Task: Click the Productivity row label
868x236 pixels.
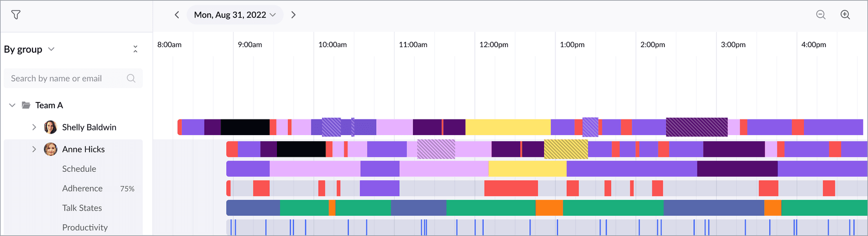Action: coord(85,228)
